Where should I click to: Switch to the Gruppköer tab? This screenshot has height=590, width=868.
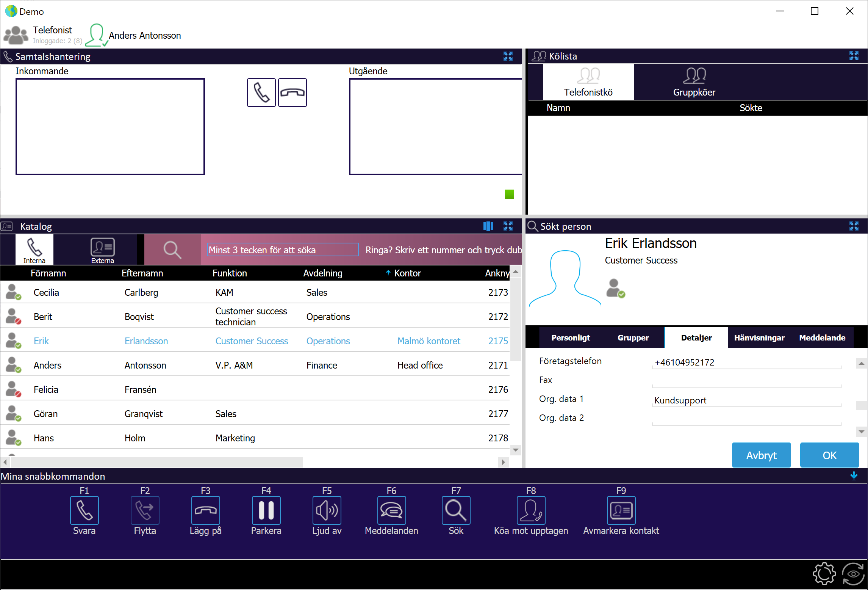[694, 82]
